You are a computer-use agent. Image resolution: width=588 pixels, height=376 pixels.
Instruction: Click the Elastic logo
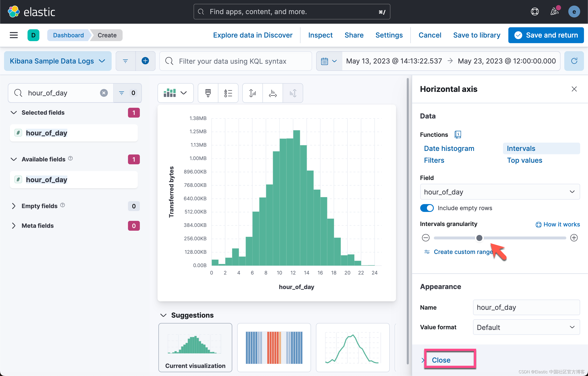click(32, 11)
